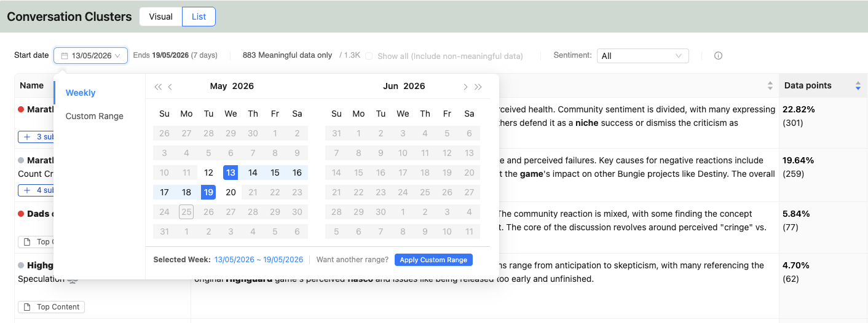Select May 17 in calendar
The image size is (868, 323).
pyautogui.click(x=164, y=192)
